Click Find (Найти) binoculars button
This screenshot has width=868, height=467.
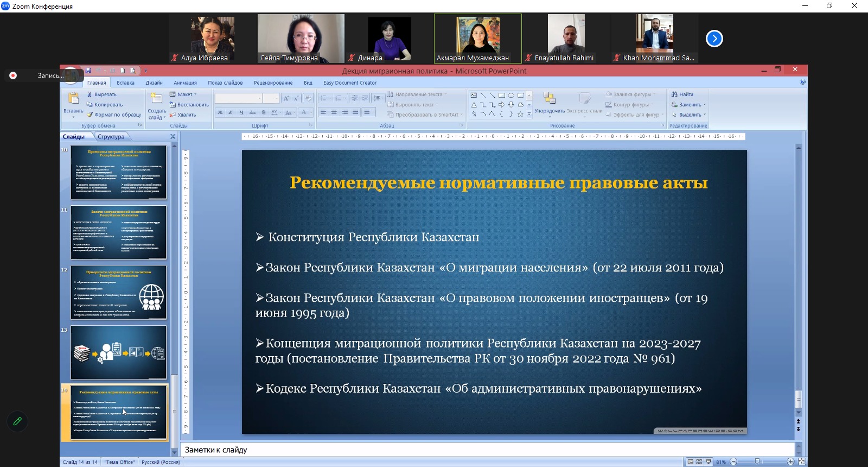(x=682, y=94)
